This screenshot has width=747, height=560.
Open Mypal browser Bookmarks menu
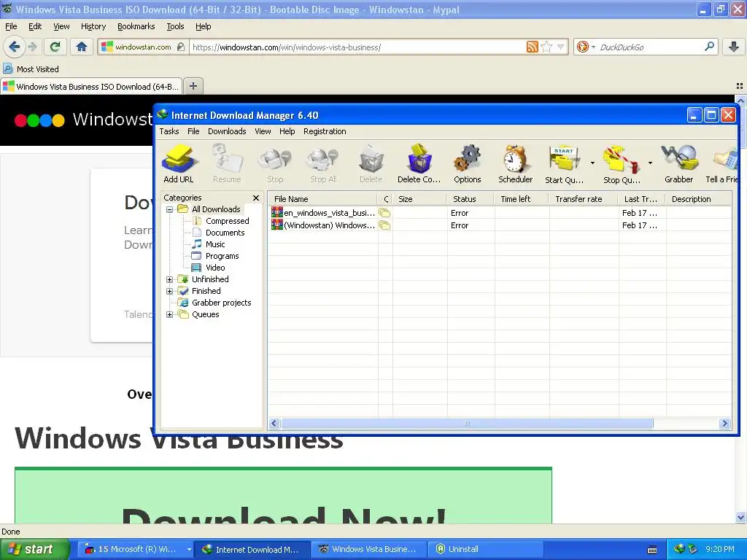tap(136, 27)
